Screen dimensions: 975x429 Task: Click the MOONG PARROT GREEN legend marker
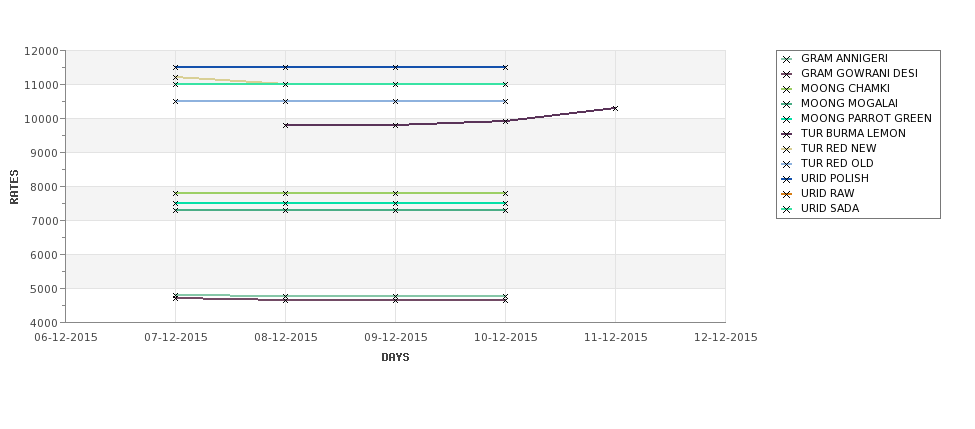787,119
